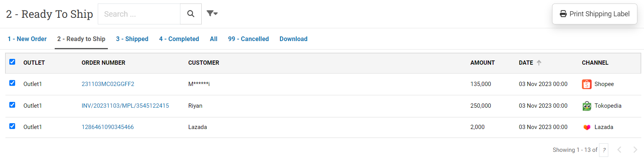Image resolution: width=644 pixels, height=160 pixels.
Task: Click the Lazada heart channel icon
Action: [587, 127]
